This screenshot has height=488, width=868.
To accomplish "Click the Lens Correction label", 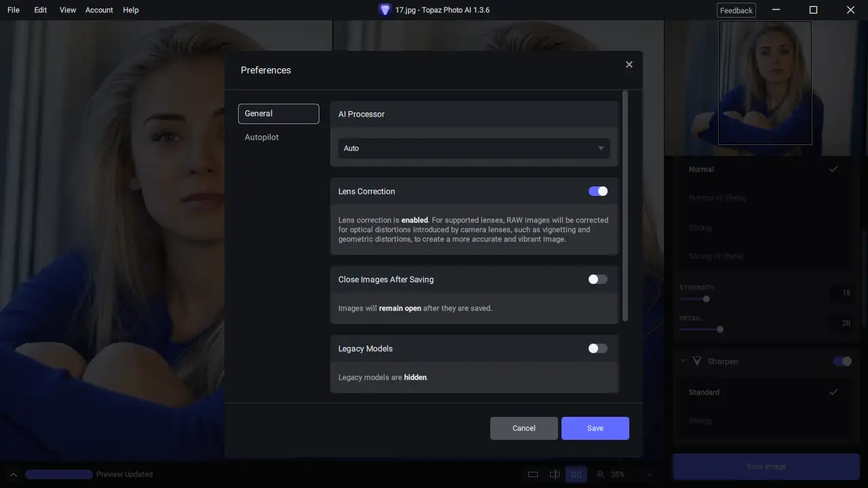I will (367, 191).
